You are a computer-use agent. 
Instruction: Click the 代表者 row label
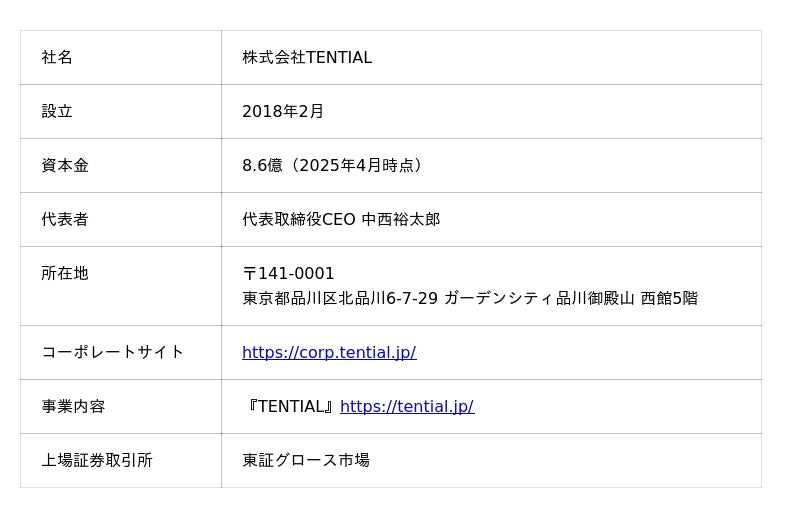click(x=65, y=220)
